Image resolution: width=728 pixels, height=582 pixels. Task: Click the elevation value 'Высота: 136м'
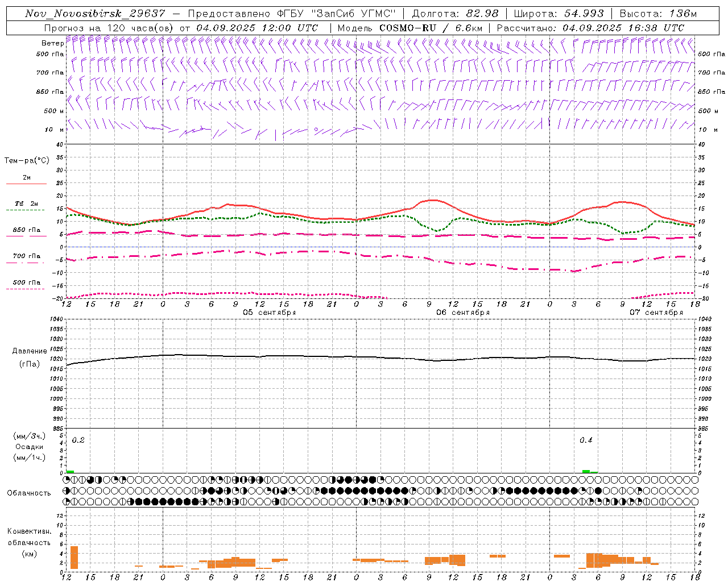point(658,14)
